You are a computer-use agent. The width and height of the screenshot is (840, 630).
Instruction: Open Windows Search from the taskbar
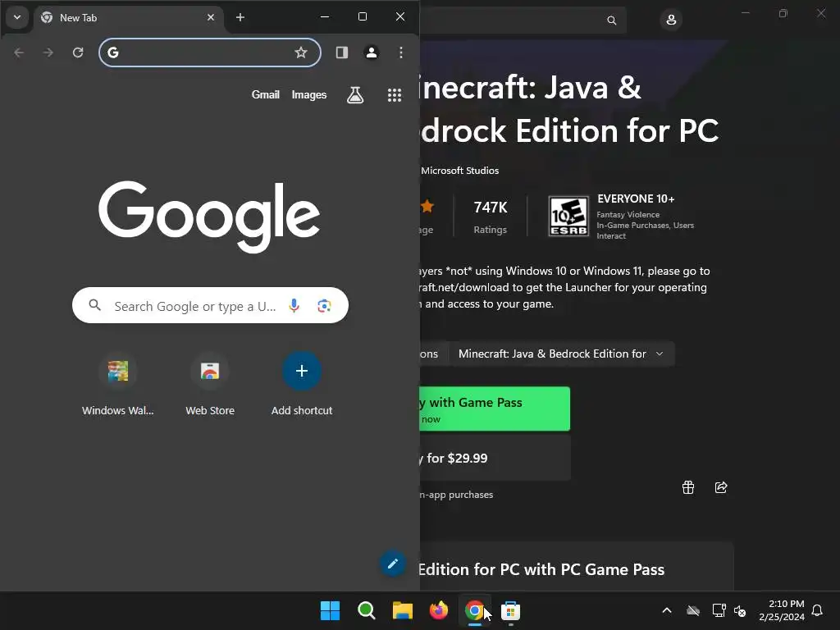[367, 610]
